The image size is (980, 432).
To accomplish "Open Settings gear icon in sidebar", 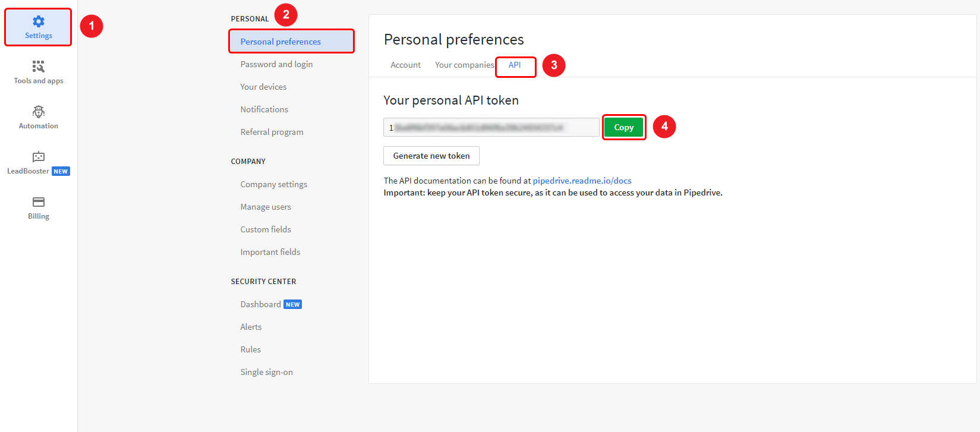I will pos(39,22).
